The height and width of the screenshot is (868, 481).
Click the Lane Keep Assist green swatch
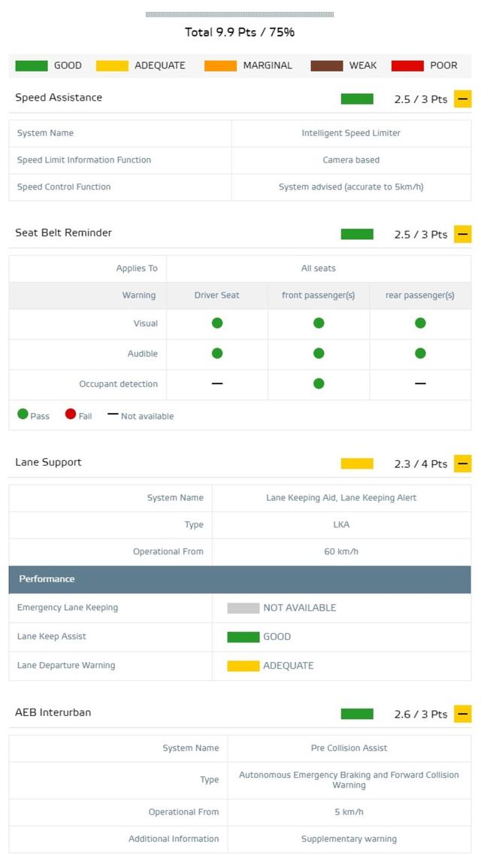244,637
